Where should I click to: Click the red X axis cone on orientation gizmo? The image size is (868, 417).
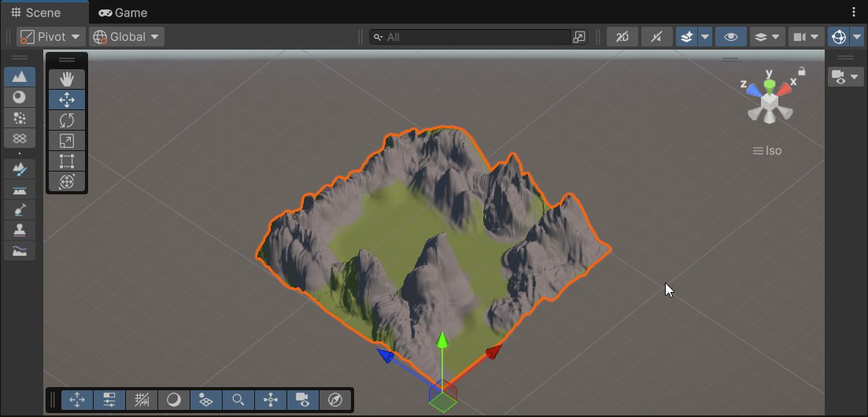click(x=785, y=89)
